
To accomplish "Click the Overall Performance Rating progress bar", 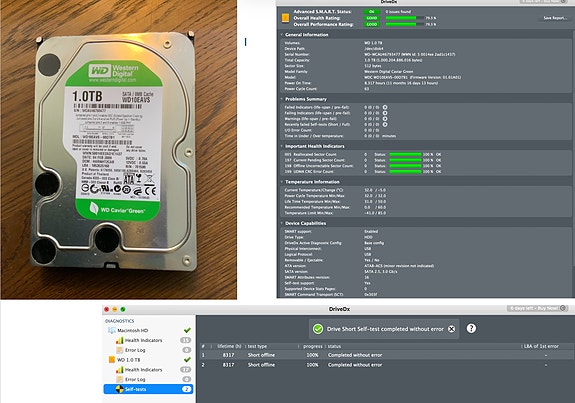I will click(x=404, y=24).
